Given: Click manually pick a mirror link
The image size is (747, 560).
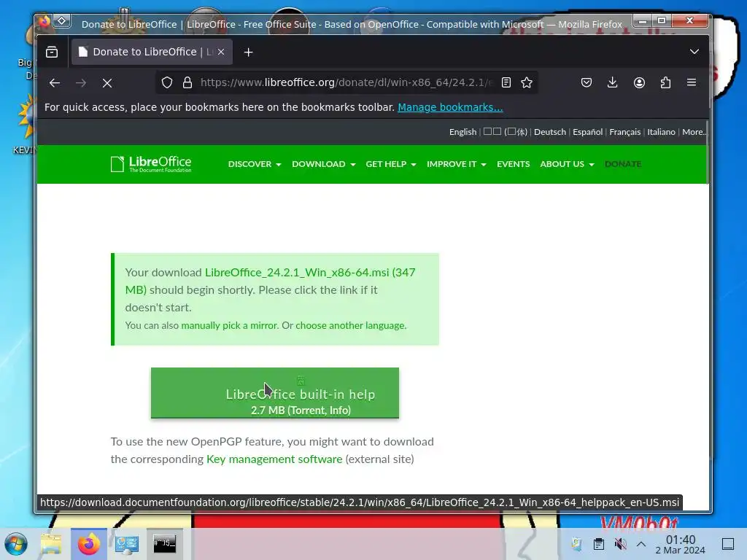Looking at the screenshot, I should point(229,325).
